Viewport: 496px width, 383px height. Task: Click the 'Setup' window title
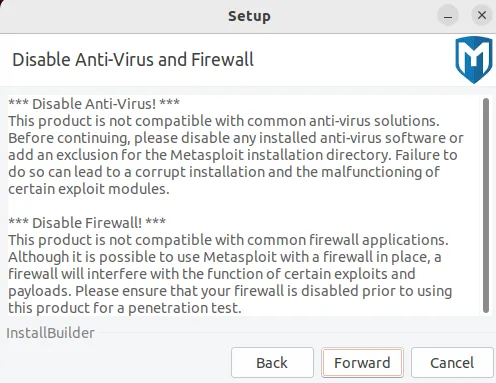[x=249, y=16]
